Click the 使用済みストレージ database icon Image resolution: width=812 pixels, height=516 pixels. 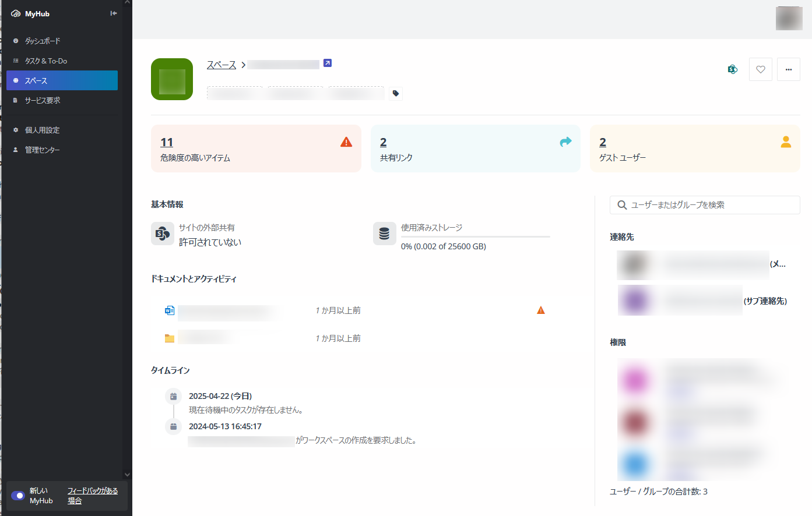[385, 234]
